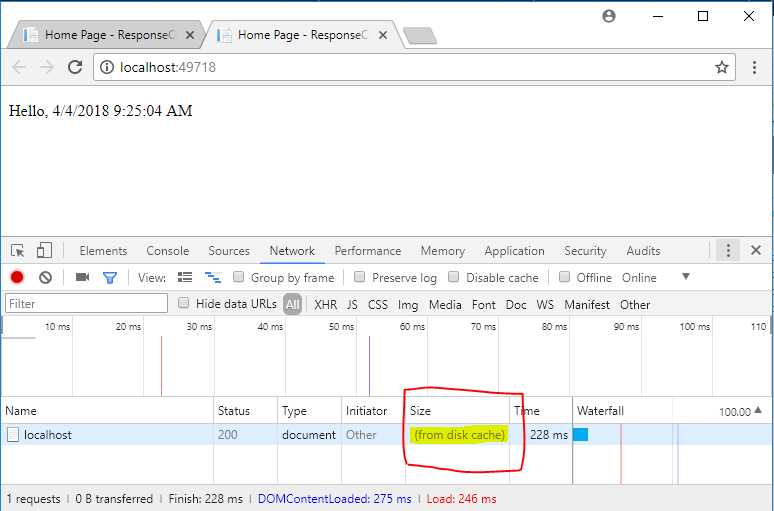
Task: Activate the inspect element picker
Action: pos(18,251)
